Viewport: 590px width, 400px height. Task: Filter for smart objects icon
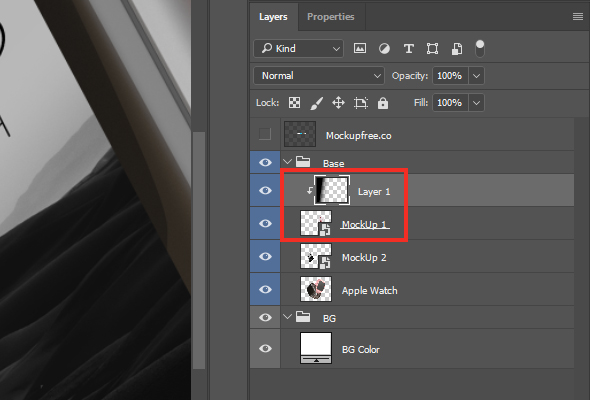457,49
